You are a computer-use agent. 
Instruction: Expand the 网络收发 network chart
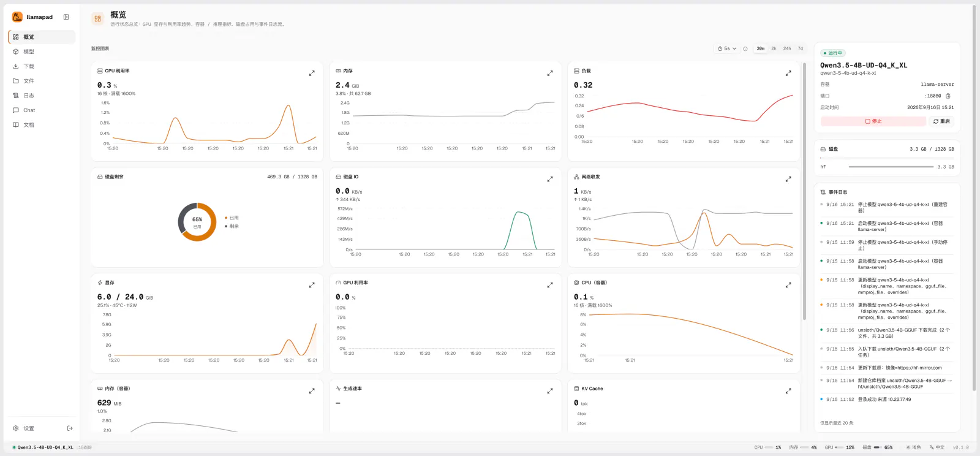coord(788,180)
